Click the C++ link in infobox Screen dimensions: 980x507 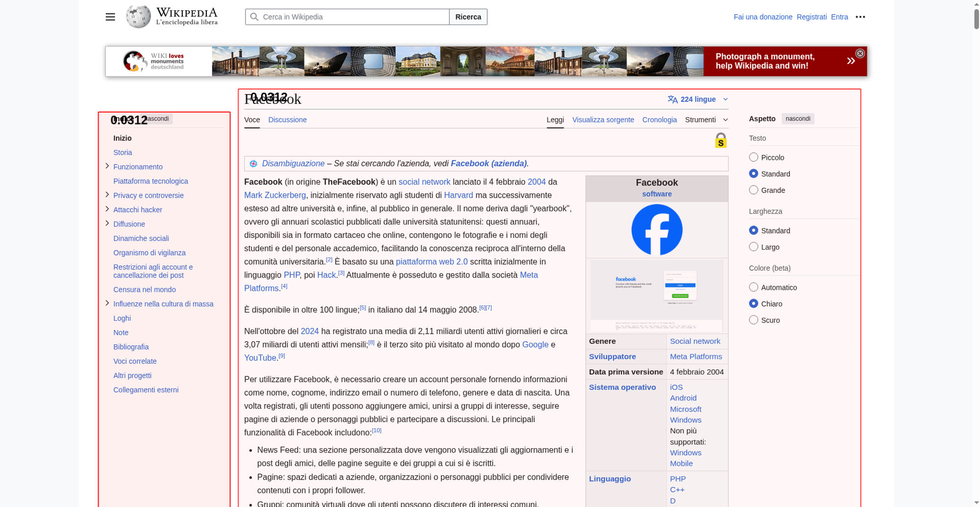pos(677,489)
